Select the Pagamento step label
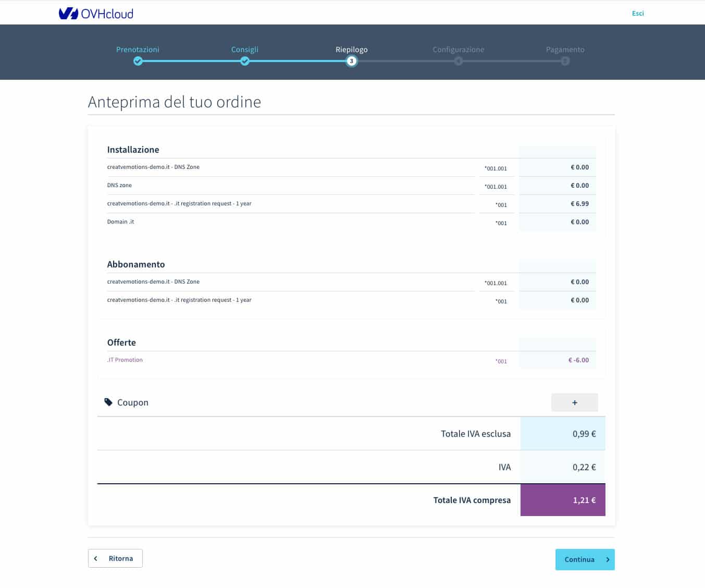The height and width of the screenshot is (588, 705). 565,50
